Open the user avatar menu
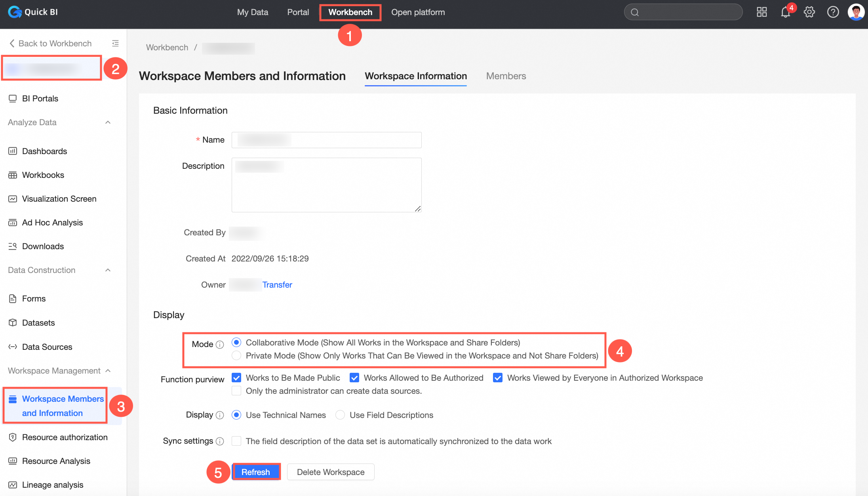Image resolution: width=868 pixels, height=496 pixels. (x=856, y=12)
